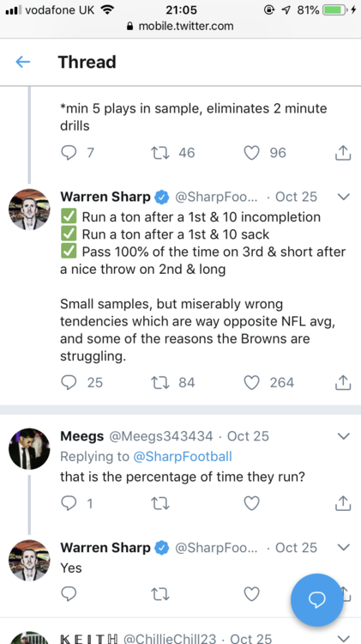Like the tweet with 96 likes
Image resolution: width=361 pixels, height=644 pixels.
pos(252,153)
